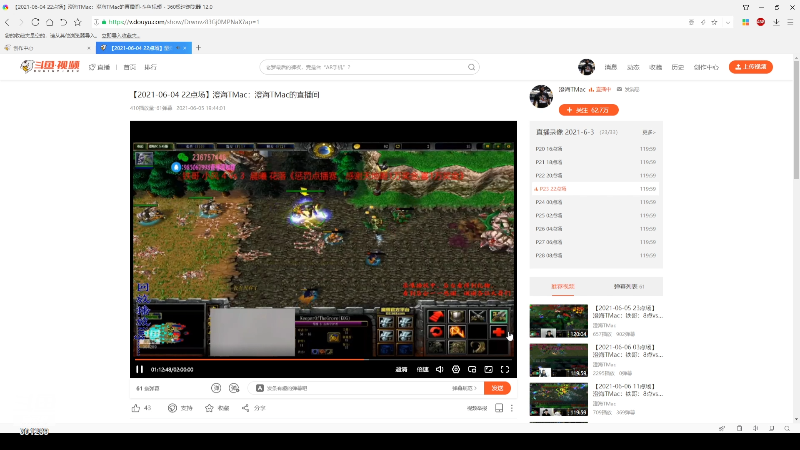800x450 pixels.
Task: Play episode P27 in the playlist
Action: pos(595,242)
